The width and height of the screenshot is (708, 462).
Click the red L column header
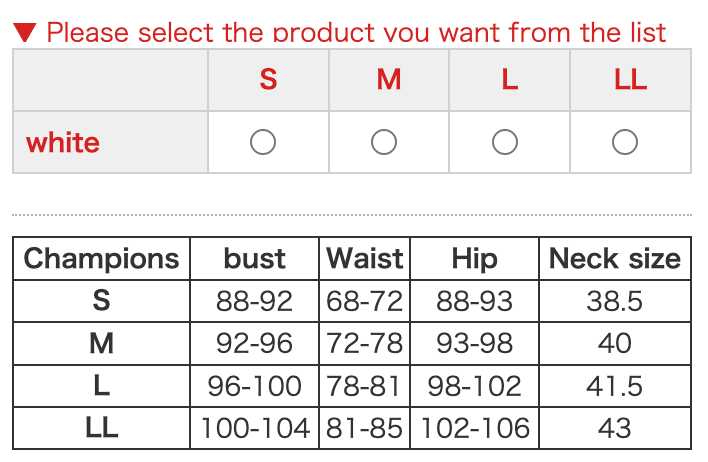click(x=510, y=80)
